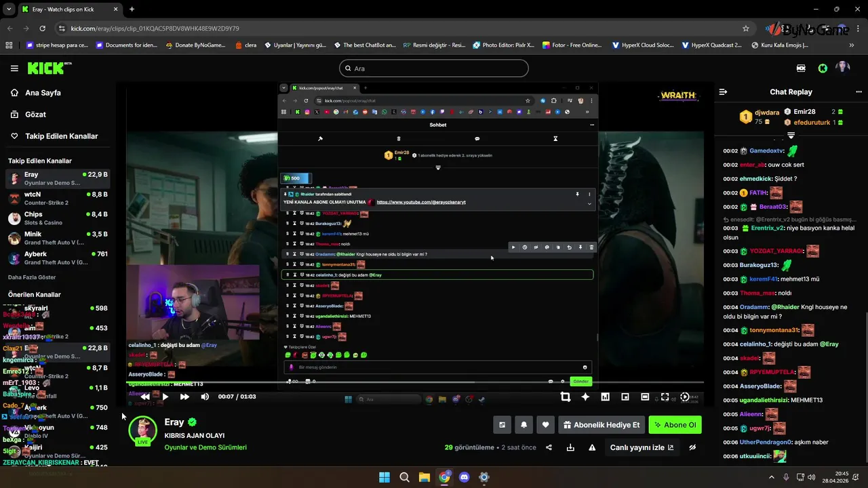Open Photo Editor: Pixlr X bookmark
The width and height of the screenshot is (868, 488).
point(503,45)
